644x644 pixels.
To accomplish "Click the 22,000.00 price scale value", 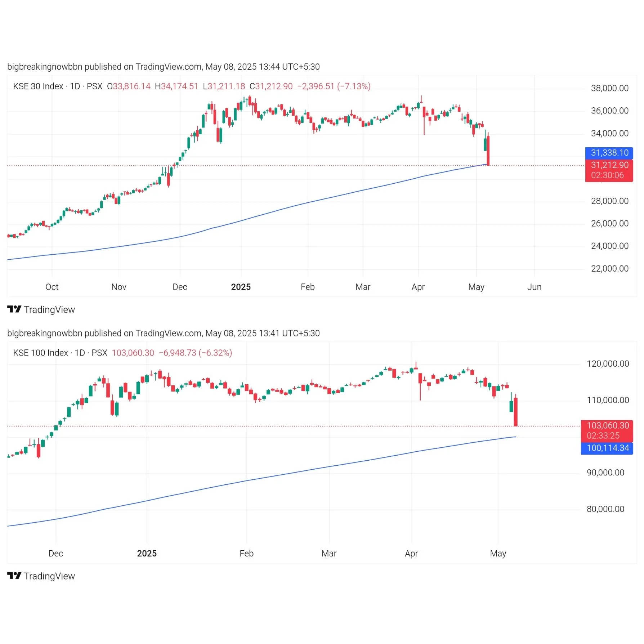I will 609,269.
